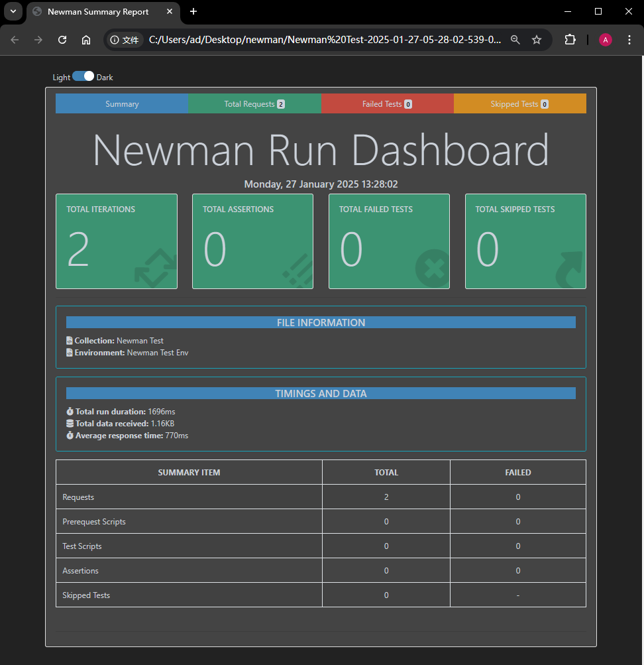The width and height of the screenshot is (644, 665).
Task: Click the Skipped Tests failed dash cell
Action: [517, 595]
